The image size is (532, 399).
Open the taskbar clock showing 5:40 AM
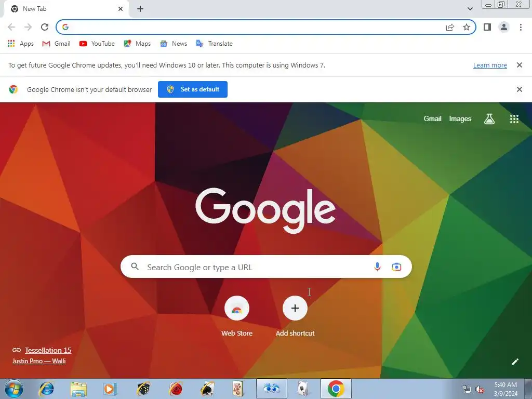click(506, 389)
